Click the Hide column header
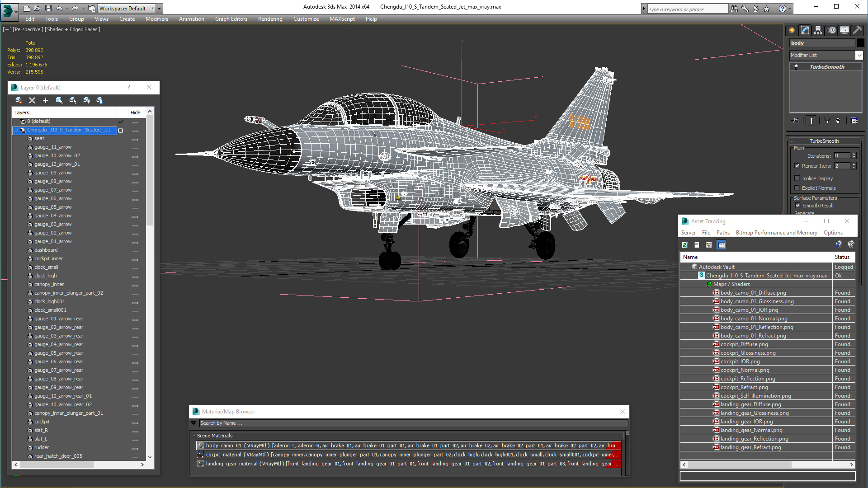 pyautogui.click(x=135, y=113)
